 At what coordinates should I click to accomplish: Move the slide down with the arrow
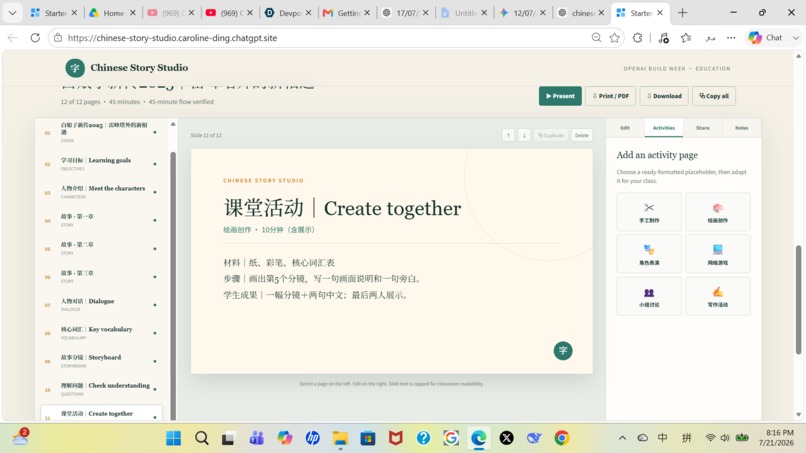pos(524,135)
